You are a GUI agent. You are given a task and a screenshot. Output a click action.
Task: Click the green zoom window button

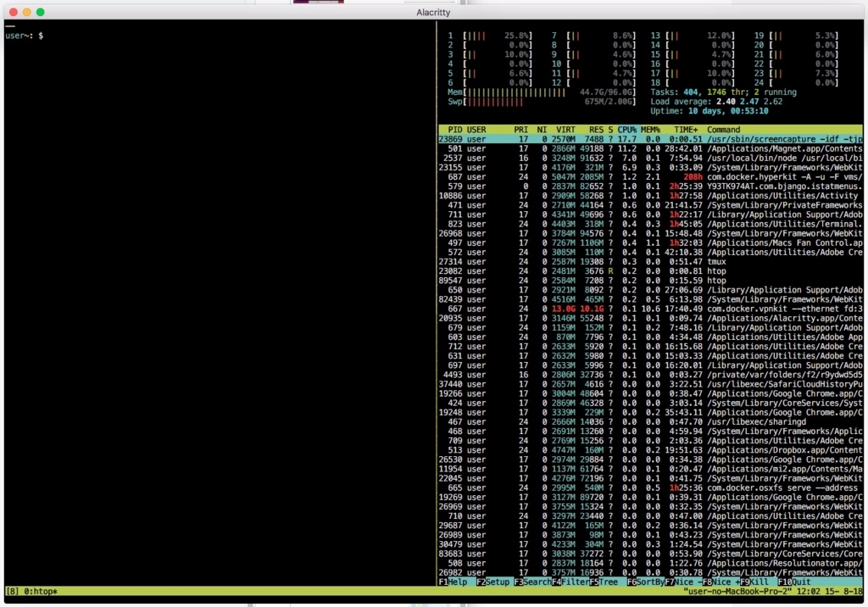[x=41, y=12]
